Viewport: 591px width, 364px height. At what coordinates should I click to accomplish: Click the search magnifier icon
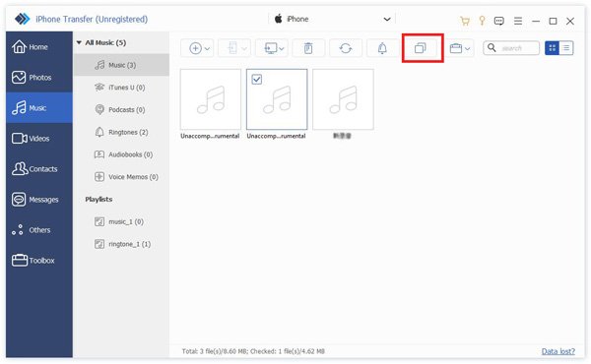492,48
